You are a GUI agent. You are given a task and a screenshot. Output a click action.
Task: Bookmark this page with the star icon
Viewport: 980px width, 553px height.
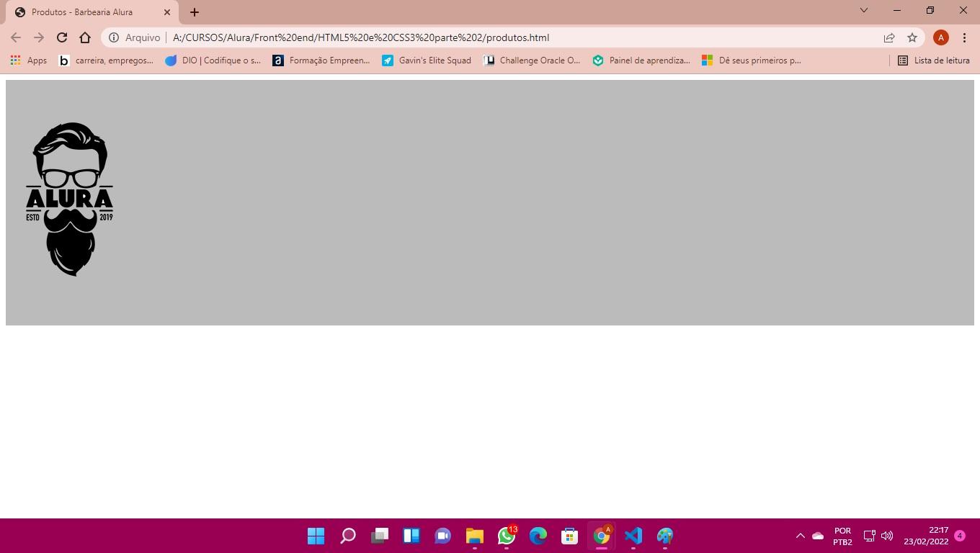click(912, 37)
